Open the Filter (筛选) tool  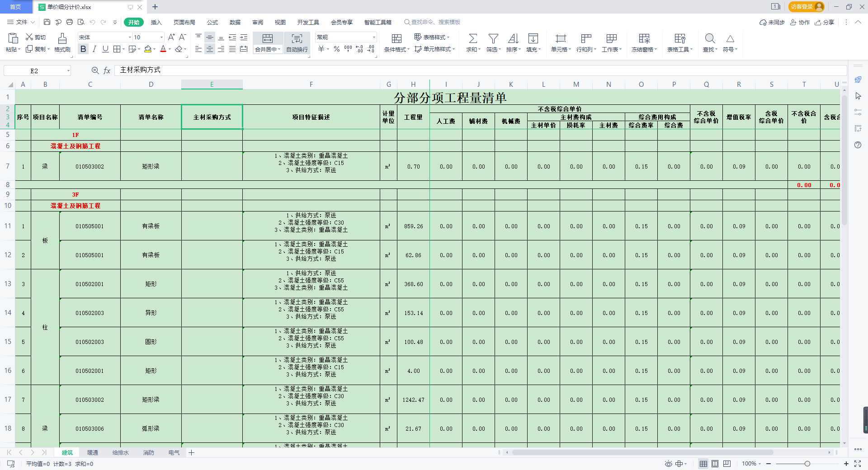point(493,38)
